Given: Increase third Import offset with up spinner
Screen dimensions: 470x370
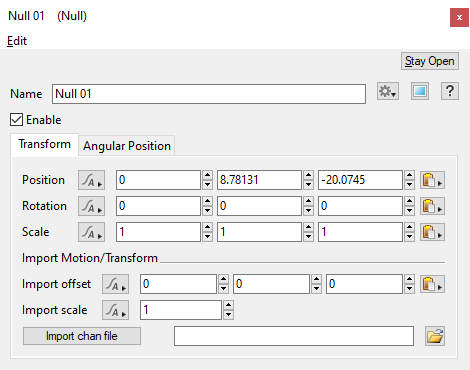Looking at the screenshot, I should (x=409, y=279).
